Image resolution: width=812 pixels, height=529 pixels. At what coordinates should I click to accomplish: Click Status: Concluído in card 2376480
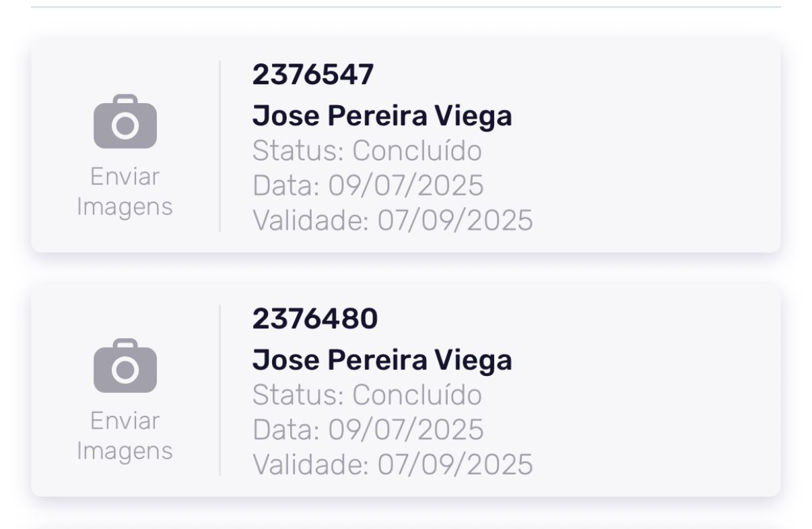click(x=367, y=395)
